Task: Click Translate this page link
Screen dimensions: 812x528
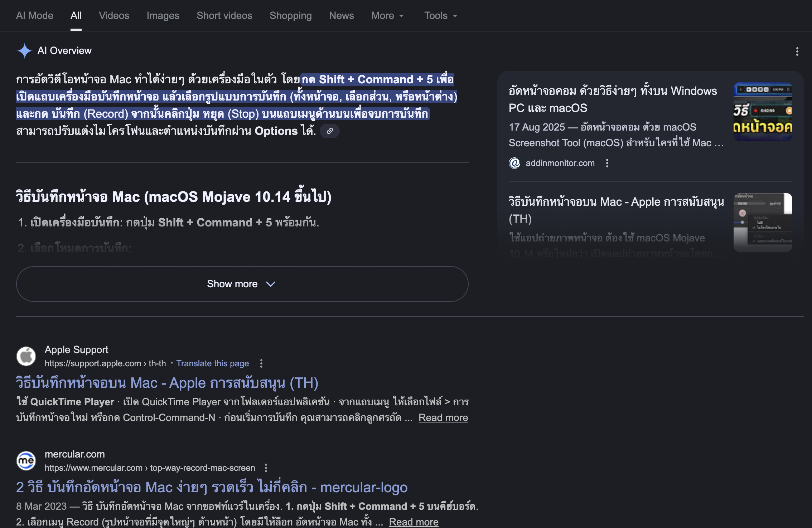Action: click(x=212, y=363)
